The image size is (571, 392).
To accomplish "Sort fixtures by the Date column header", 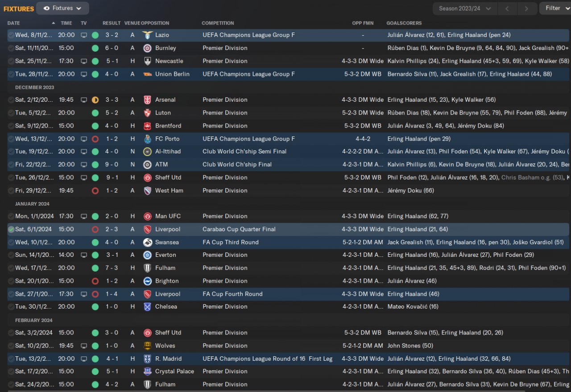I will [13, 23].
